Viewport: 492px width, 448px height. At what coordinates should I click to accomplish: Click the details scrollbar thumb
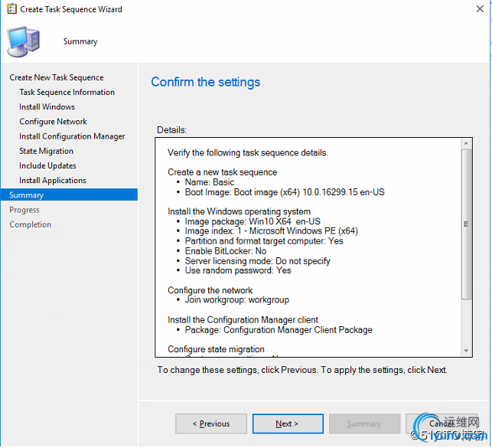coord(466,224)
